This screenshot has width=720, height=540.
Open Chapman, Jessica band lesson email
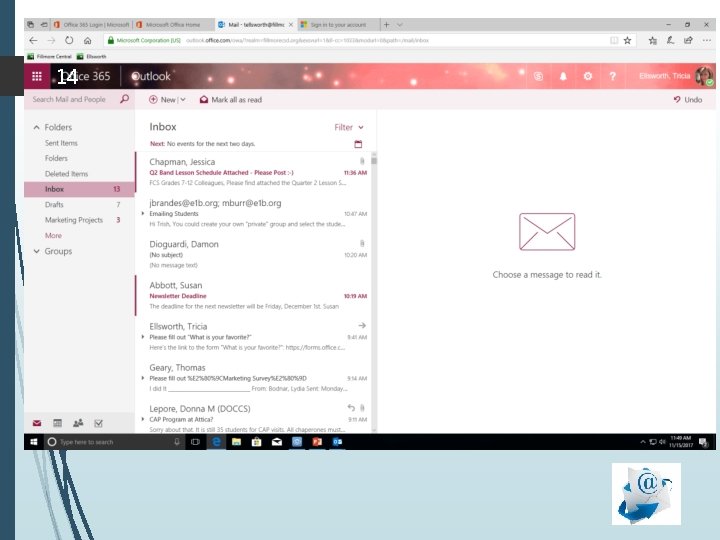point(253,172)
